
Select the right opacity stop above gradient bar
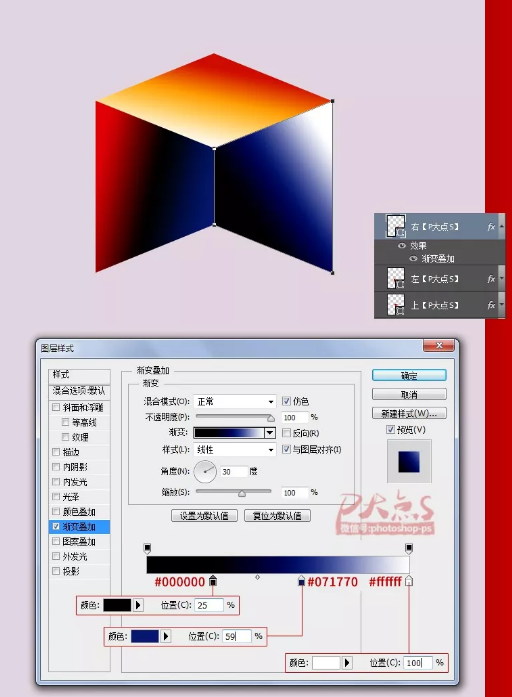[409, 548]
